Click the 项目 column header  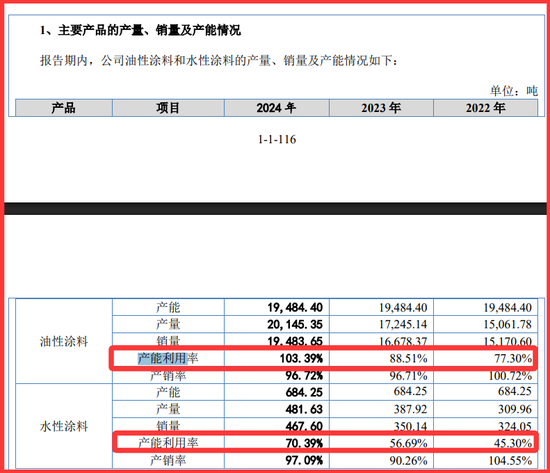[x=168, y=108]
